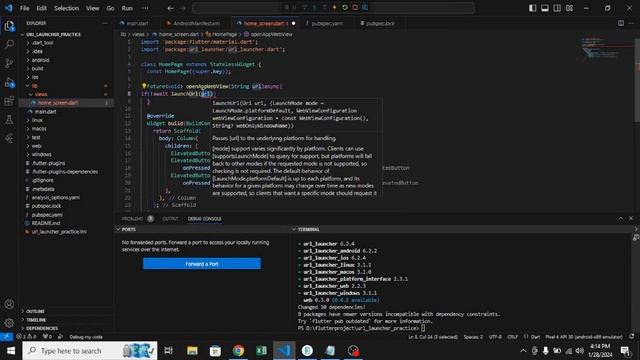Expand the build folder

pyautogui.click(x=38, y=69)
